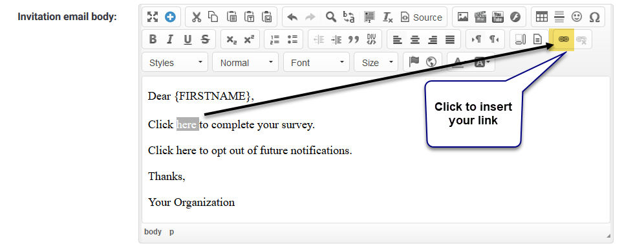Insert an anchor with the flag icon
644x248 pixels.
pos(414,62)
